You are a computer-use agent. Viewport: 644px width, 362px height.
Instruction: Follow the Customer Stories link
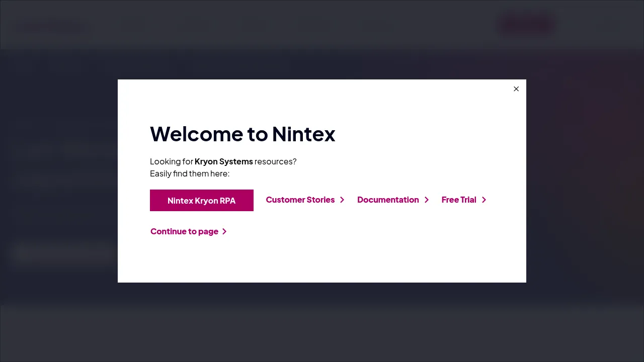click(x=305, y=200)
